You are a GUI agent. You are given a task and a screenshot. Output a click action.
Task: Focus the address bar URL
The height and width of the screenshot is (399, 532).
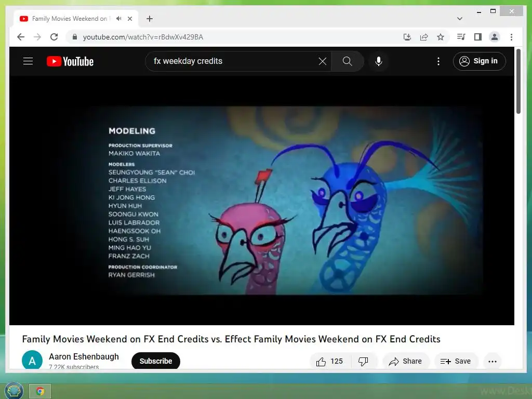143,37
